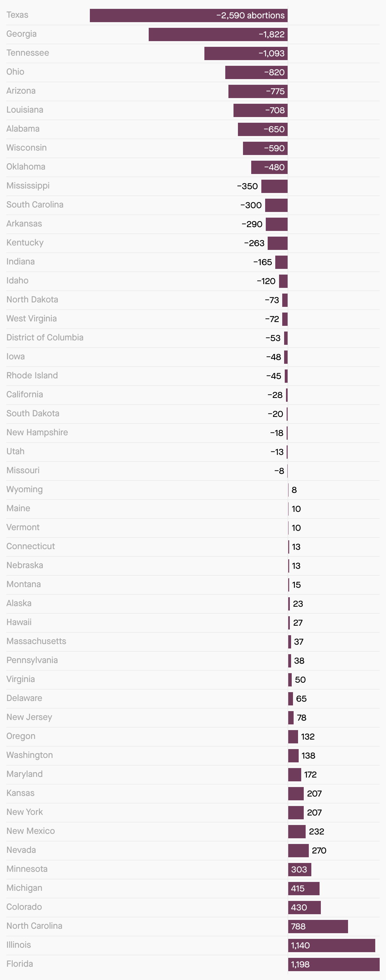Select the Ohio bar labeled -820

(256, 72)
